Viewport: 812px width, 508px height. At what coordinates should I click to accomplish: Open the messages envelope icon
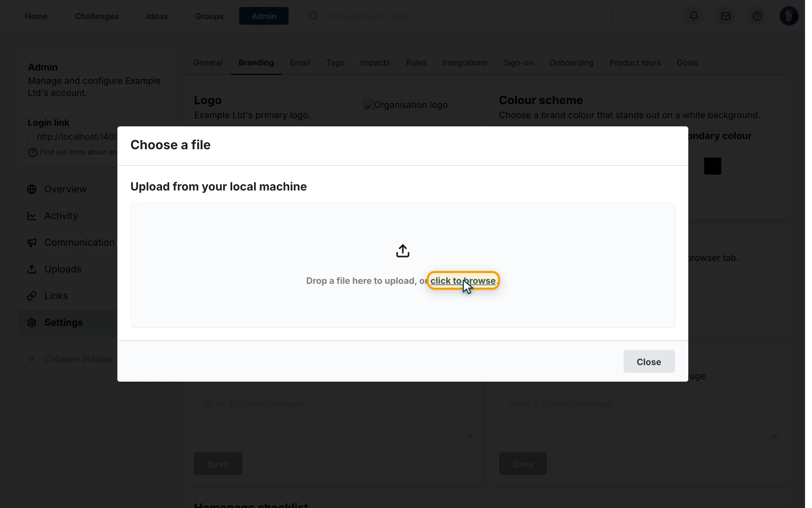click(725, 16)
